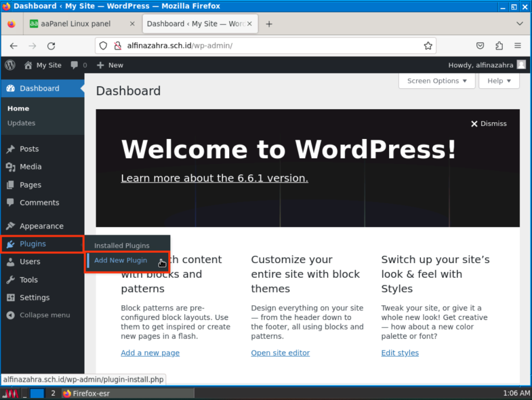Click the Save to Pocket icon
Screen dimensions: 532x400
tap(481, 46)
